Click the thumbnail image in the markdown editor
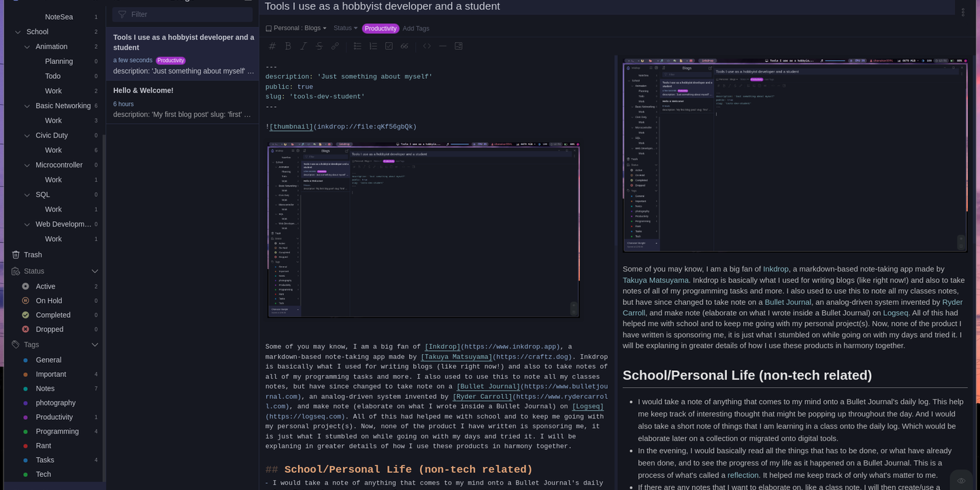980x490 pixels. tap(423, 230)
